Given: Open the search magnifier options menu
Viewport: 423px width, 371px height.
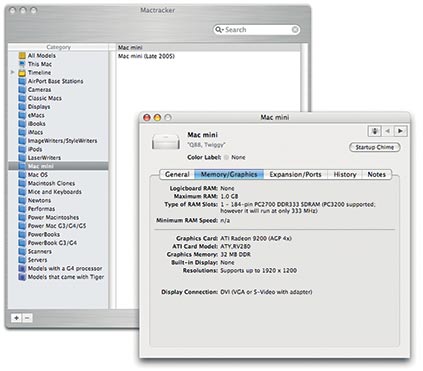Looking at the screenshot, I should click(219, 30).
